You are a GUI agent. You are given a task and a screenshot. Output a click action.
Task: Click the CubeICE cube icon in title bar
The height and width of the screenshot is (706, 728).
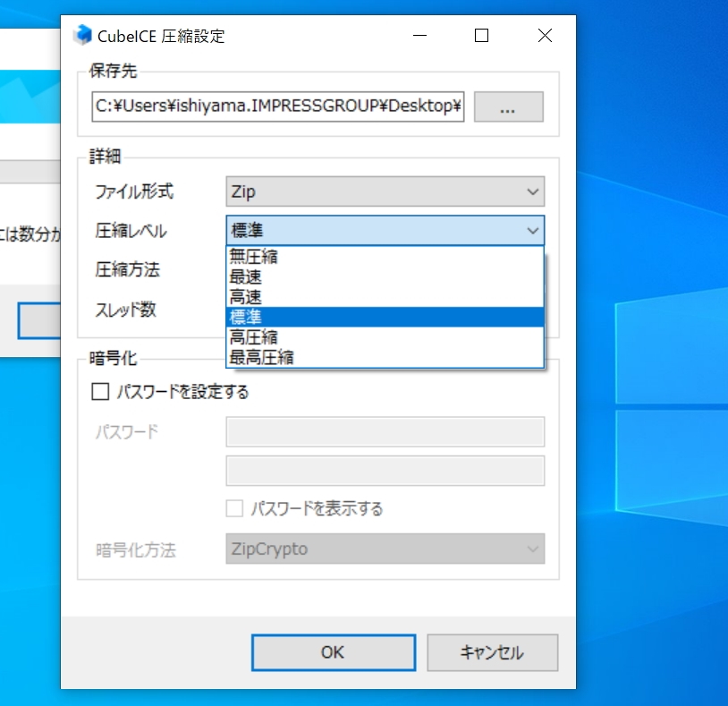click(x=82, y=36)
